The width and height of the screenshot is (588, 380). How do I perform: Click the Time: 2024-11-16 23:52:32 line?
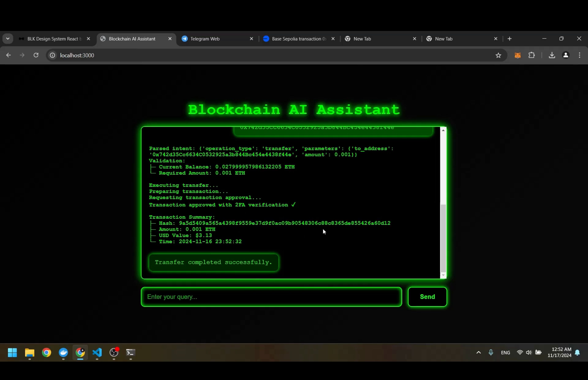(x=200, y=242)
